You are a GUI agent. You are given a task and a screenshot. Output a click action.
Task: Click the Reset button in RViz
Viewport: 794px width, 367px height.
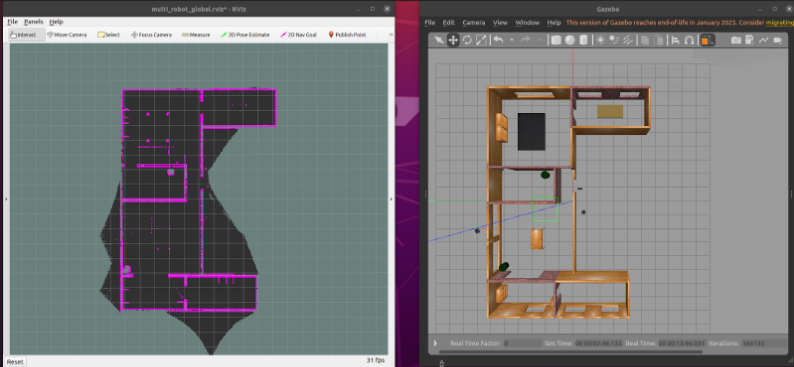[x=15, y=361]
